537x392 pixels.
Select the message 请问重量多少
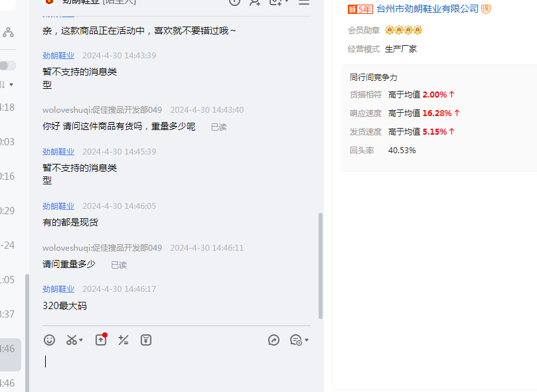pos(69,264)
